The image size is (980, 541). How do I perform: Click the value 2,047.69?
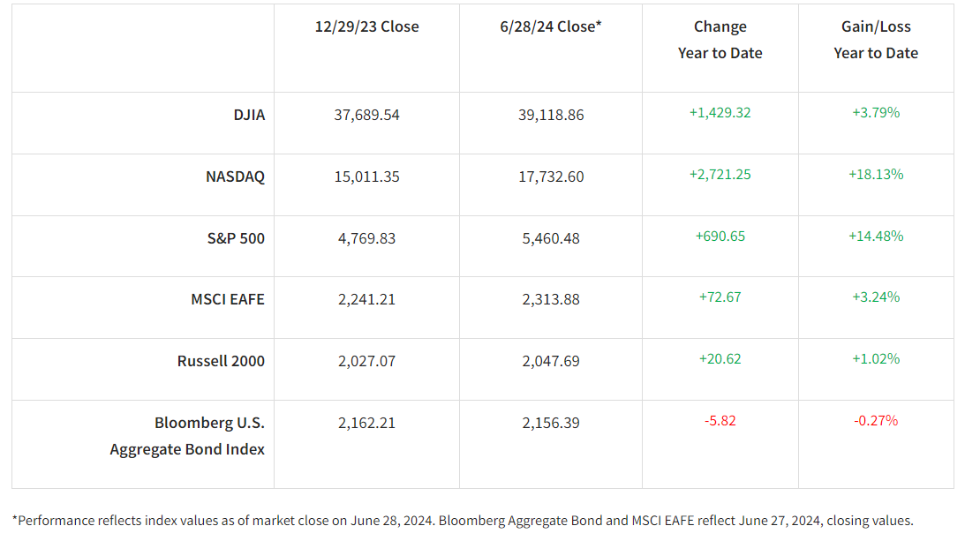pos(551,361)
